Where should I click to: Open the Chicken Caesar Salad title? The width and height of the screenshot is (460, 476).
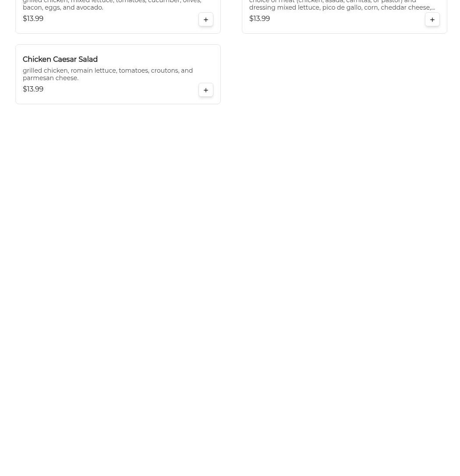60,59
